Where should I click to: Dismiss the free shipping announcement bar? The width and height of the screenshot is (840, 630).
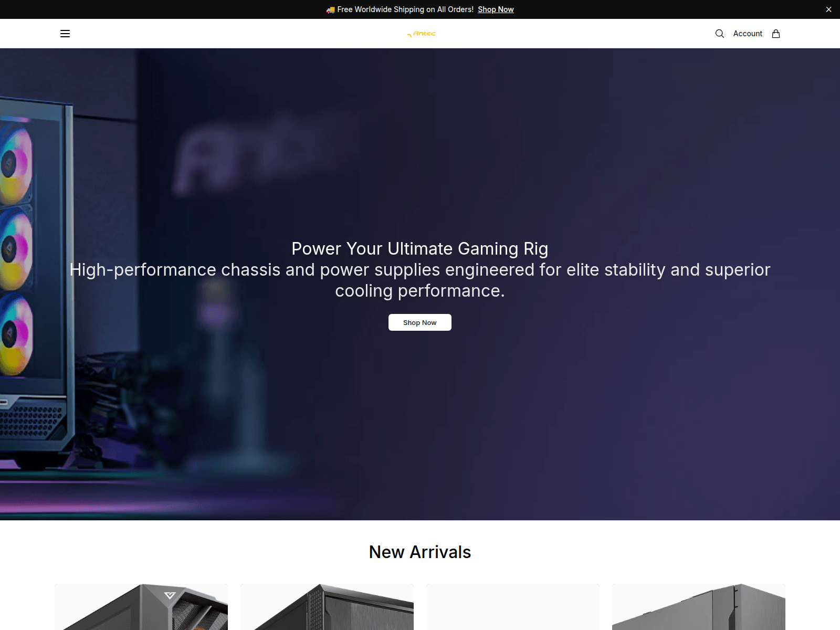[x=828, y=9]
